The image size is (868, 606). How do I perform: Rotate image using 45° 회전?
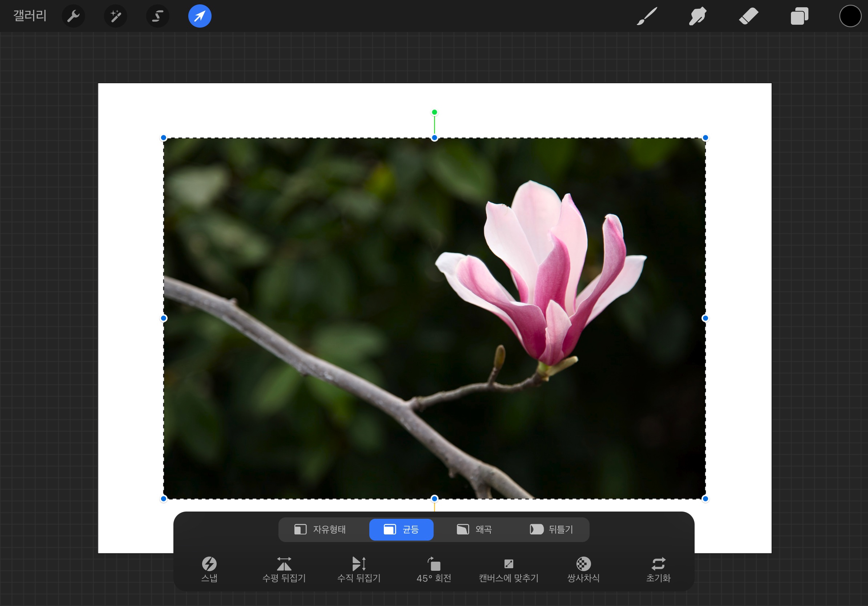coord(434,569)
